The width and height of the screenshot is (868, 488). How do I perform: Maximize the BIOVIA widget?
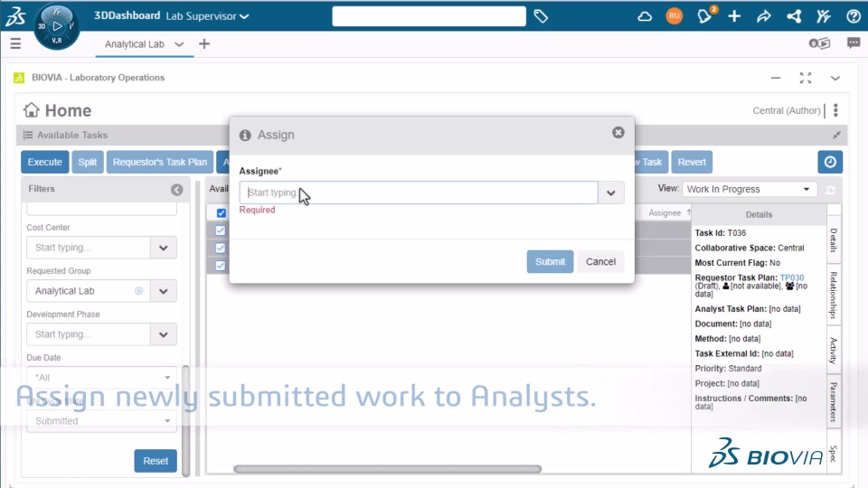tap(806, 78)
